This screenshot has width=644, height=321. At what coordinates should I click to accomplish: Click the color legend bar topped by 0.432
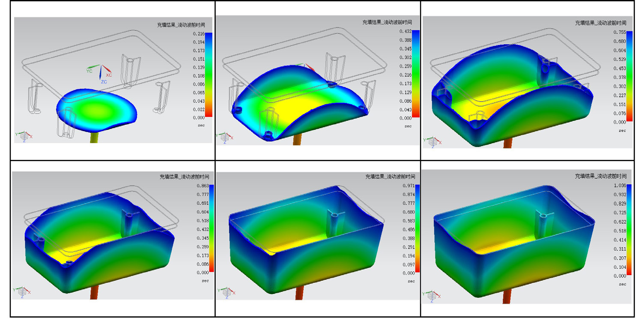point(416,73)
